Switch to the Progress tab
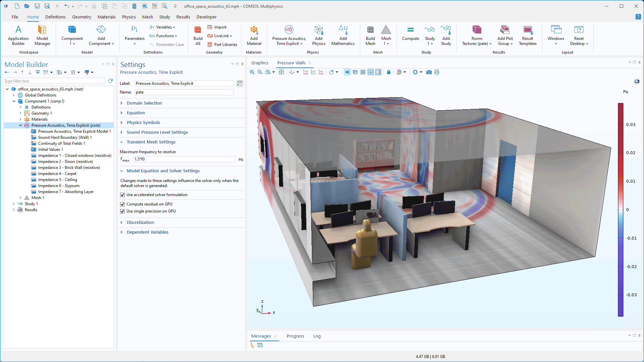The height and width of the screenshot is (362, 644). pos(295,336)
